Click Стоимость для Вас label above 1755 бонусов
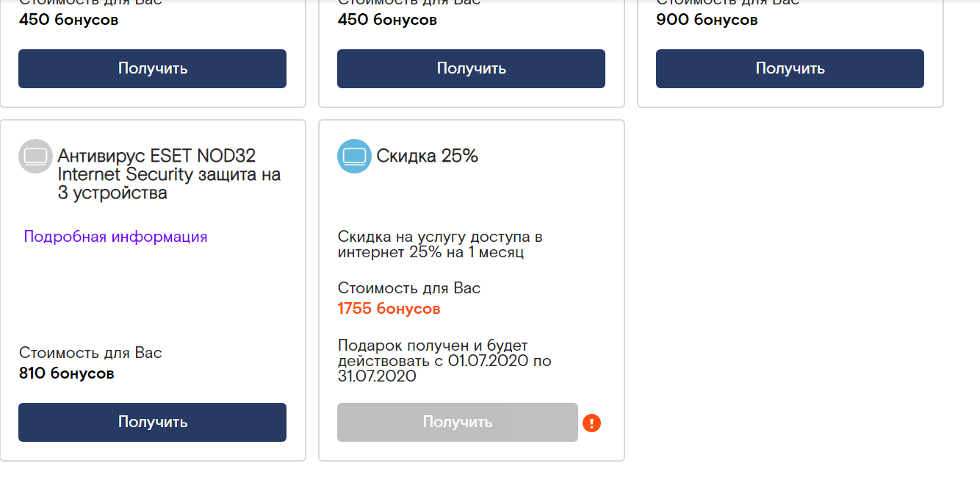980x494 pixels. pyautogui.click(x=409, y=288)
